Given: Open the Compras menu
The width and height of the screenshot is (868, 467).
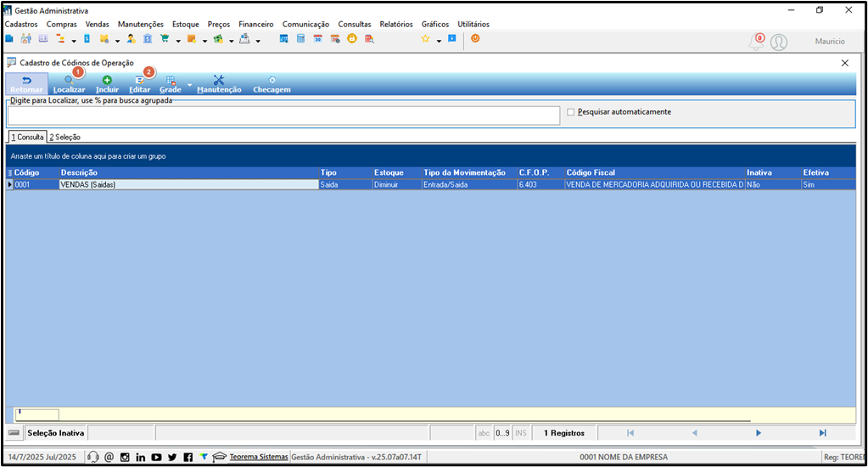Looking at the screenshot, I should coord(61,24).
